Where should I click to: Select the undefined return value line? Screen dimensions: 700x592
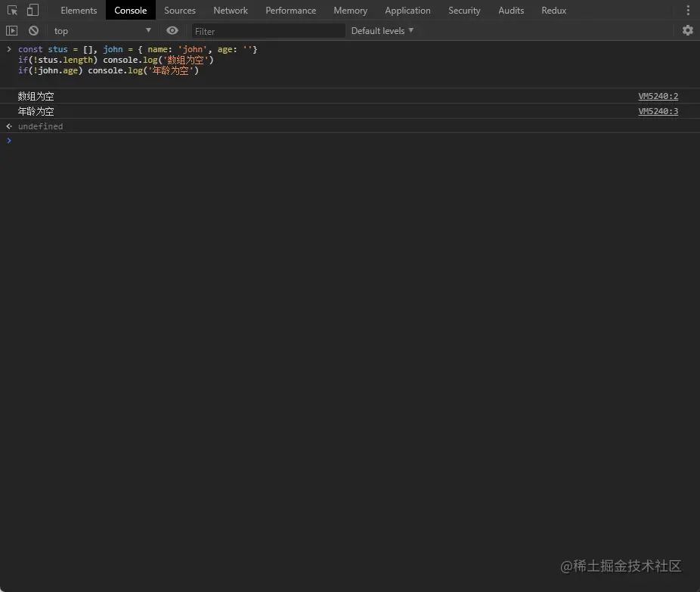(350, 126)
